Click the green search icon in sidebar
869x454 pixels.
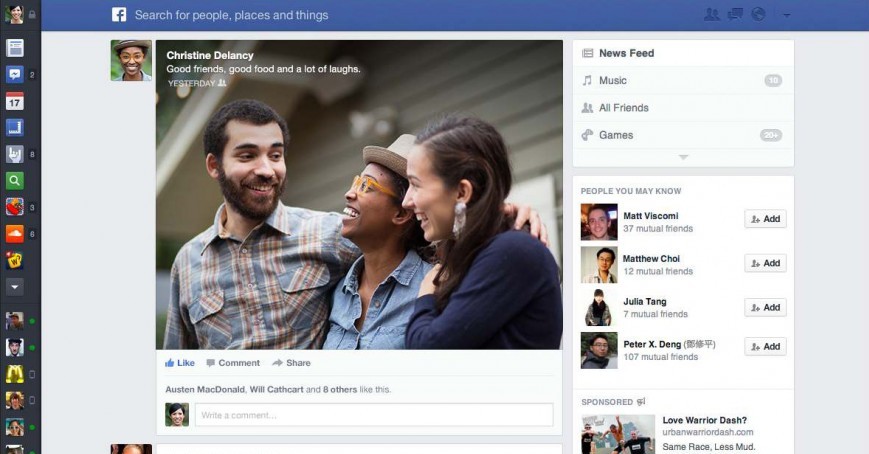[x=15, y=181]
